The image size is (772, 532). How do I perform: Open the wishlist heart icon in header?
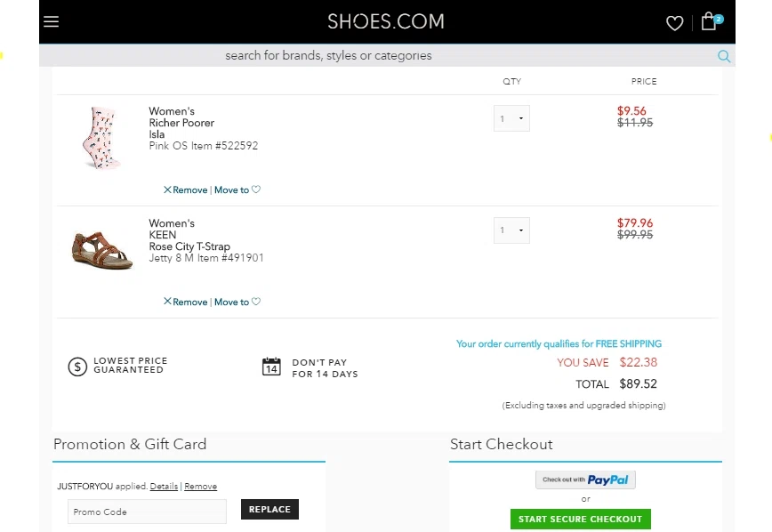pos(674,22)
